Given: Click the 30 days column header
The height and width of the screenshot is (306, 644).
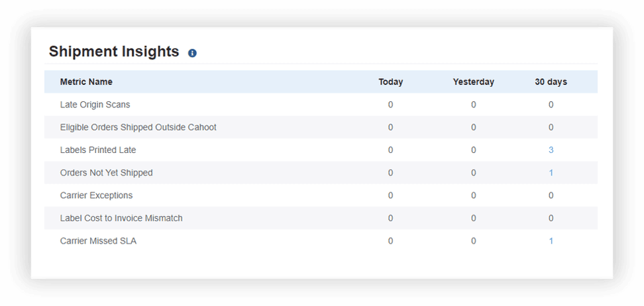Looking at the screenshot, I should [551, 82].
